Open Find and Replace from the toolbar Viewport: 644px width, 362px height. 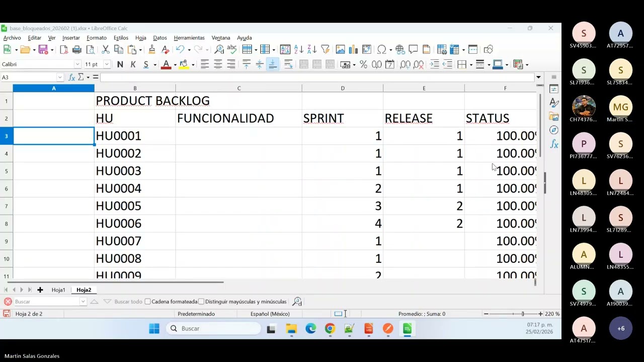[219, 49]
